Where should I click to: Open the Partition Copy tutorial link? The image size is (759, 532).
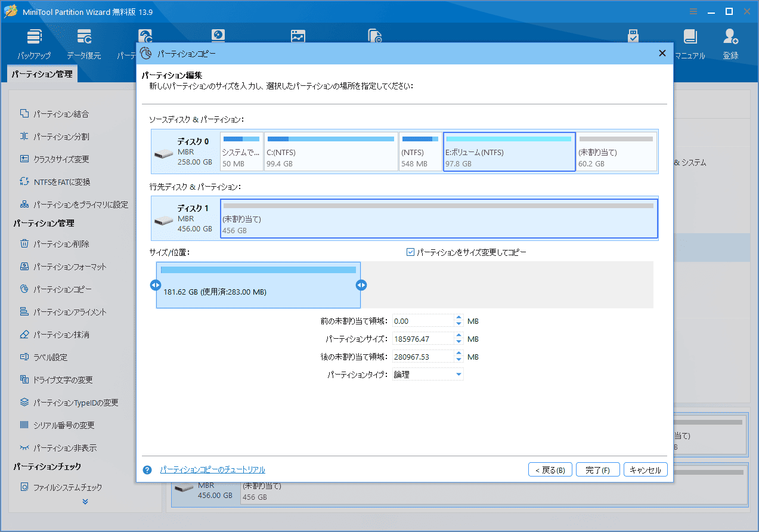pyautogui.click(x=212, y=470)
